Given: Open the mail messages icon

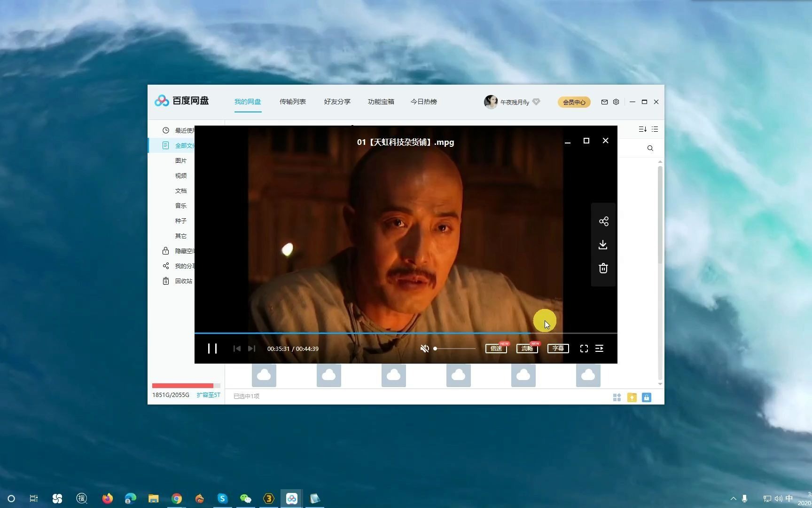Looking at the screenshot, I should (x=604, y=102).
